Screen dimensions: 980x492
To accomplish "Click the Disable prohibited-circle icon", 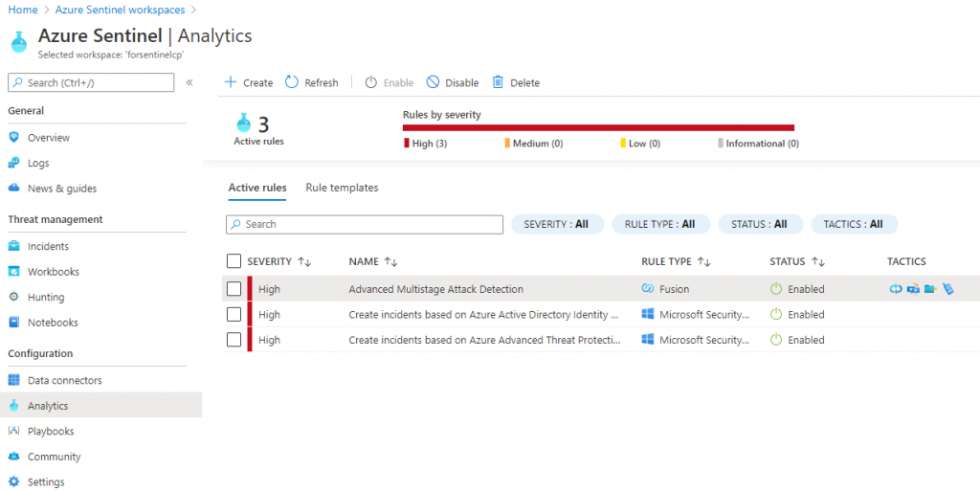I will [433, 82].
